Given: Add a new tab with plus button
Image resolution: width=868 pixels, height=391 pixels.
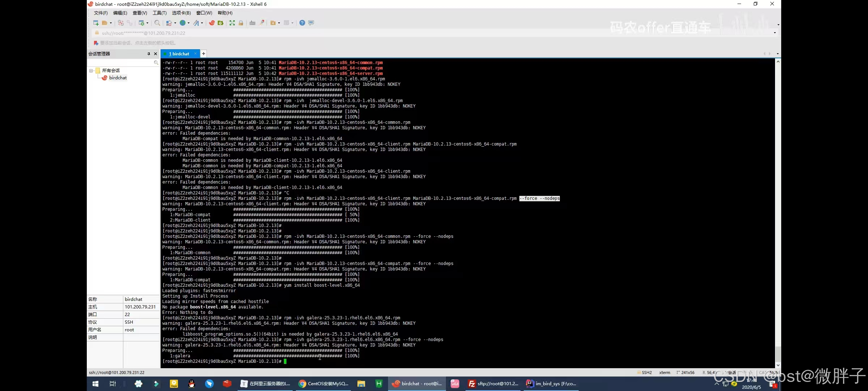Looking at the screenshot, I should click(x=204, y=54).
